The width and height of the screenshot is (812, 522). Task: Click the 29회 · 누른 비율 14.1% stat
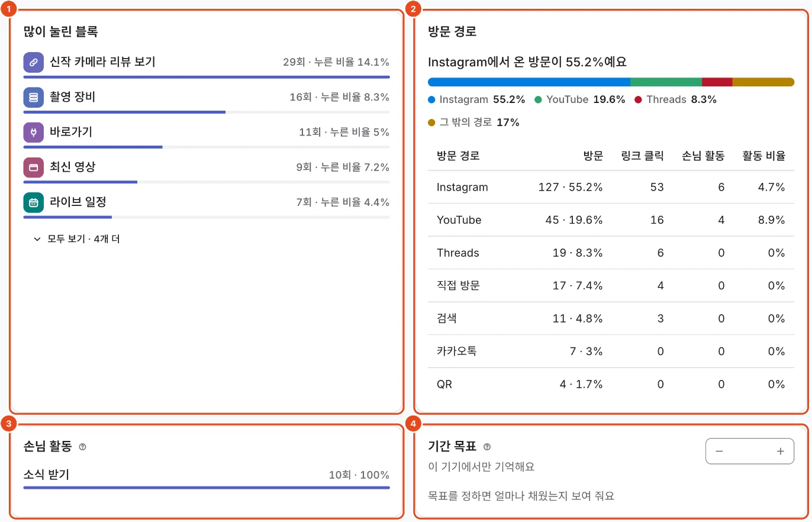tap(336, 62)
